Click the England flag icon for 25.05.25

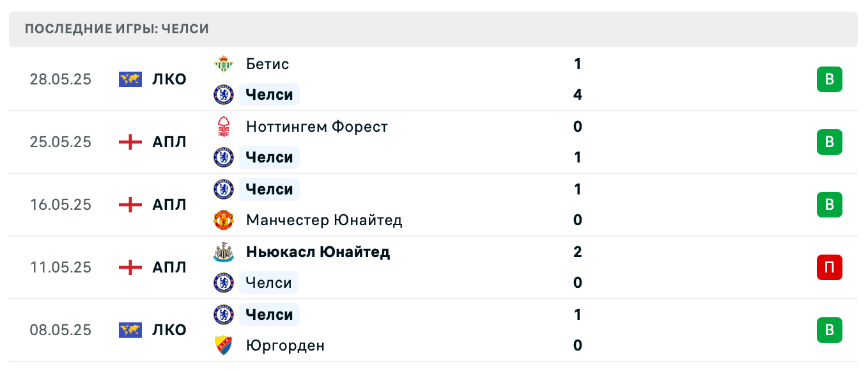[x=130, y=142]
